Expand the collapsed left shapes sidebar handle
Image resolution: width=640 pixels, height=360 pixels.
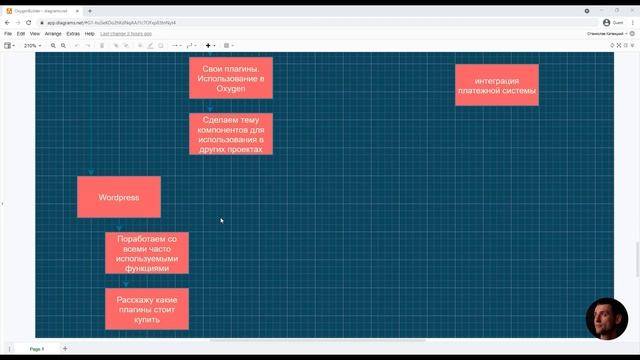coord(2,203)
